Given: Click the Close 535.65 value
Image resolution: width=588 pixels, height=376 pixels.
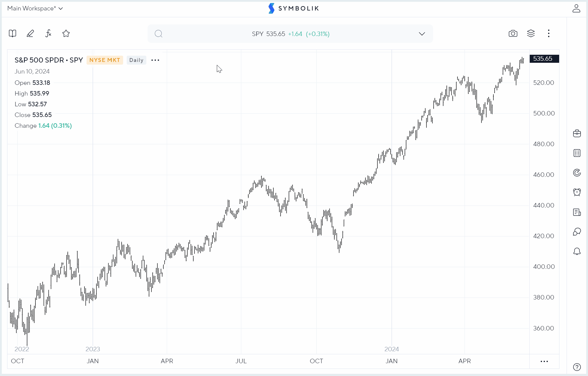Looking at the screenshot, I should pyautogui.click(x=42, y=115).
